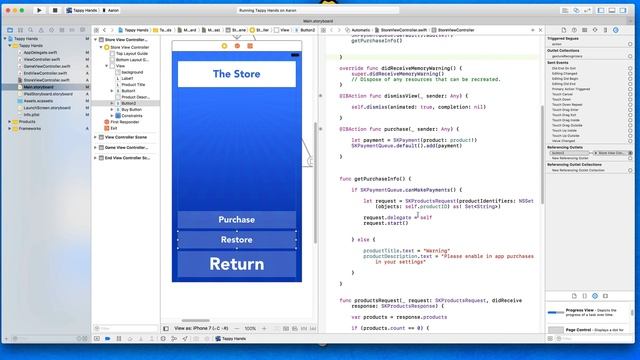
Task: Toggle the document outline button
Action: tap(166, 328)
